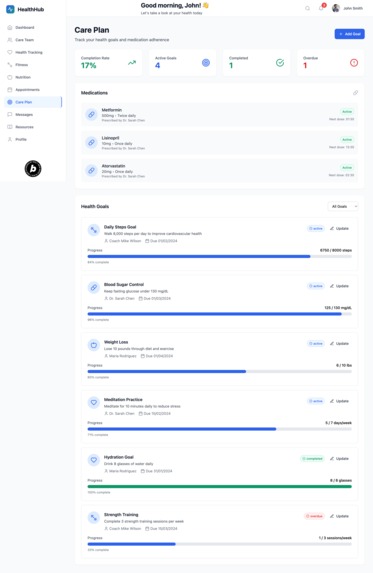Click Daily Steps Goal progress bar

(x=220, y=257)
